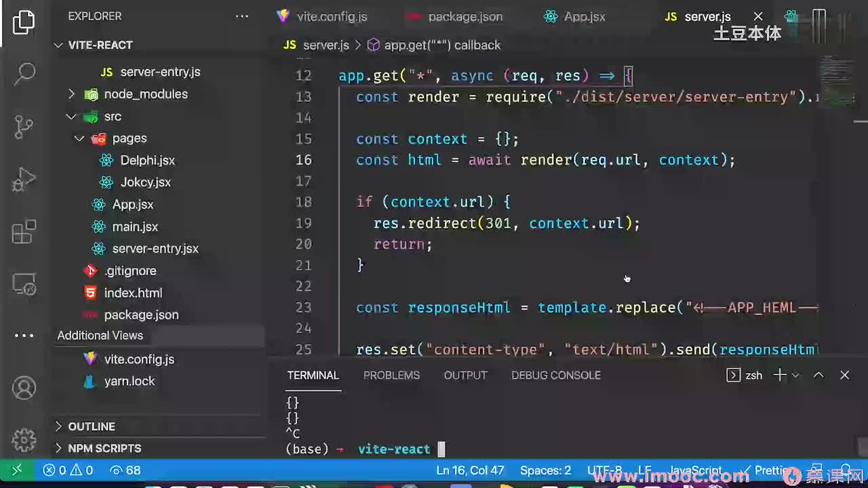868x488 pixels.
Task: Select the server.js editor tab
Action: click(x=707, y=17)
